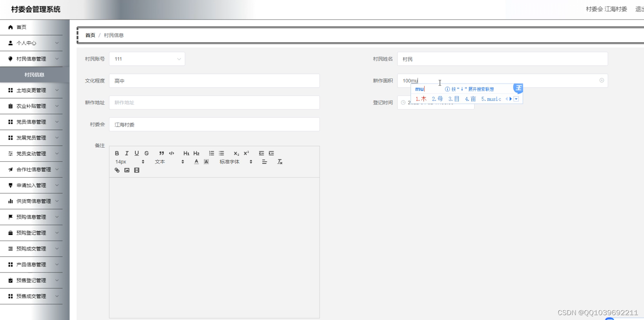The image size is (644, 320).
Task: Apply Heading 1 style
Action: (186, 153)
